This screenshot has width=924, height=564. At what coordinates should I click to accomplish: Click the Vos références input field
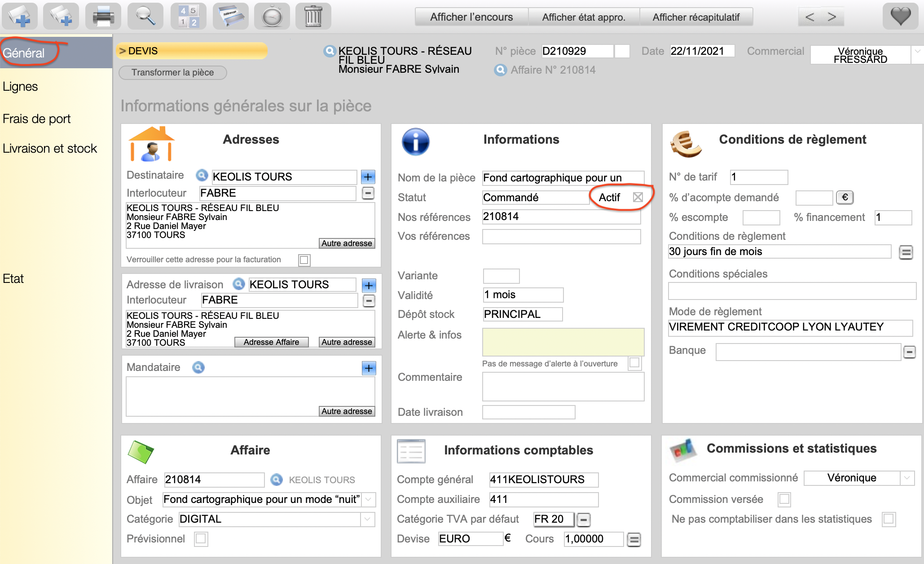click(561, 237)
